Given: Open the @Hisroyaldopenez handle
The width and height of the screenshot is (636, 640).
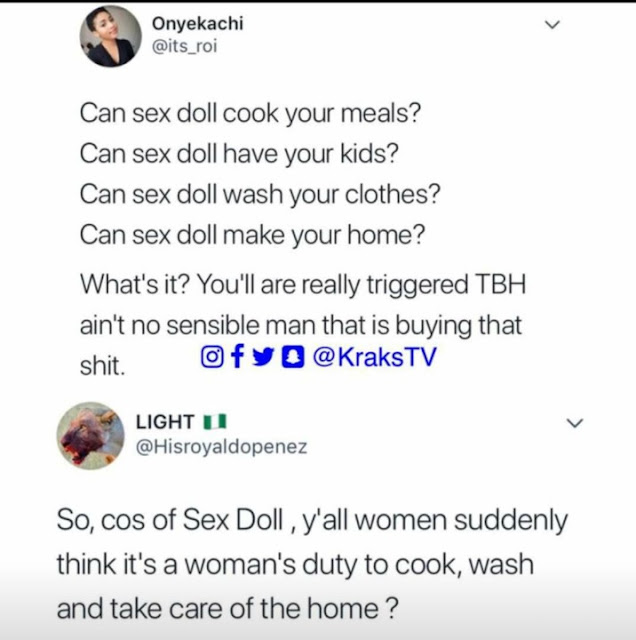Looking at the screenshot, I should click(x=221, y=447).
